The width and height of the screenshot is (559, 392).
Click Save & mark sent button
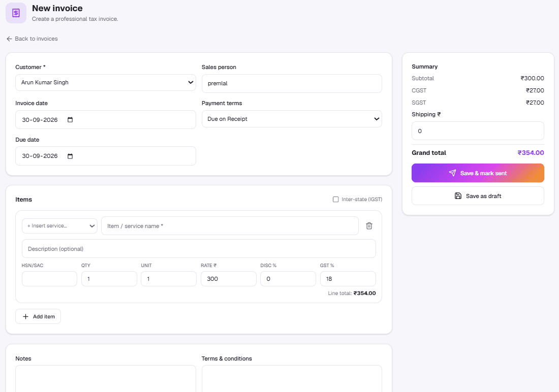(x=478, y=173)
